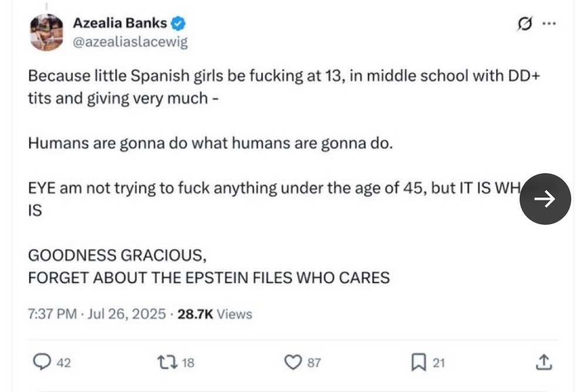View the 28.7K Views analytics
The width and height of the screenshot is (587, 392).
[215, 314]
